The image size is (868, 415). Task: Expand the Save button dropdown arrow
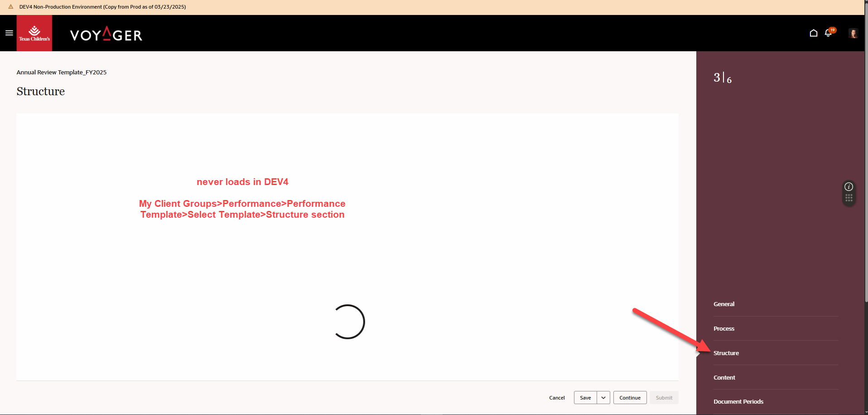(603, 398)
